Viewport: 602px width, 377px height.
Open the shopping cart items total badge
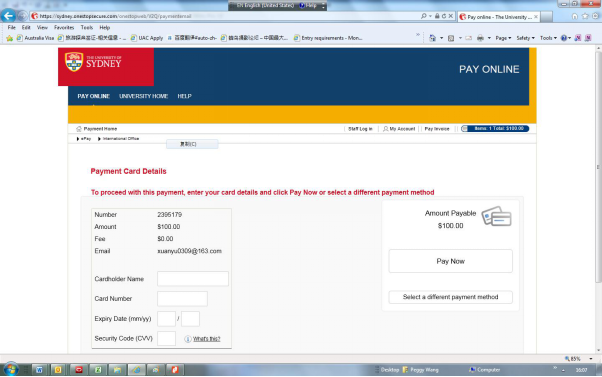coord(495,128)
